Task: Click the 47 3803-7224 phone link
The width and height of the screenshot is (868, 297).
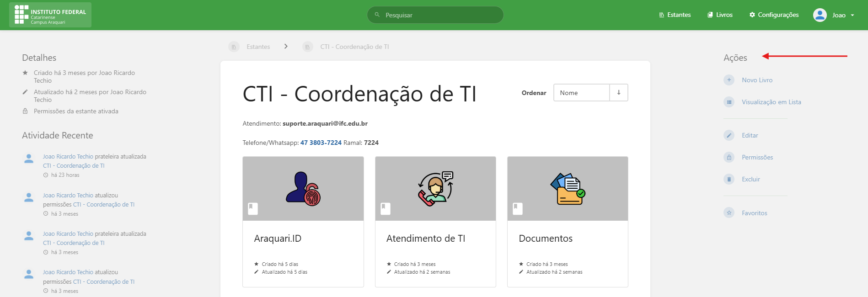Action: click(x=321, y=143)
